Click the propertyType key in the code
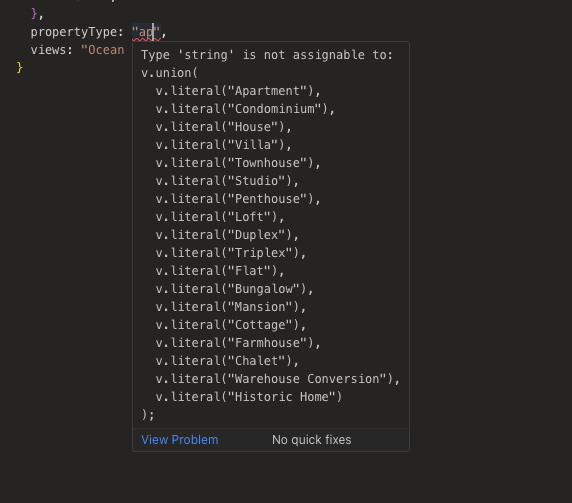 [x=74, y=32]
